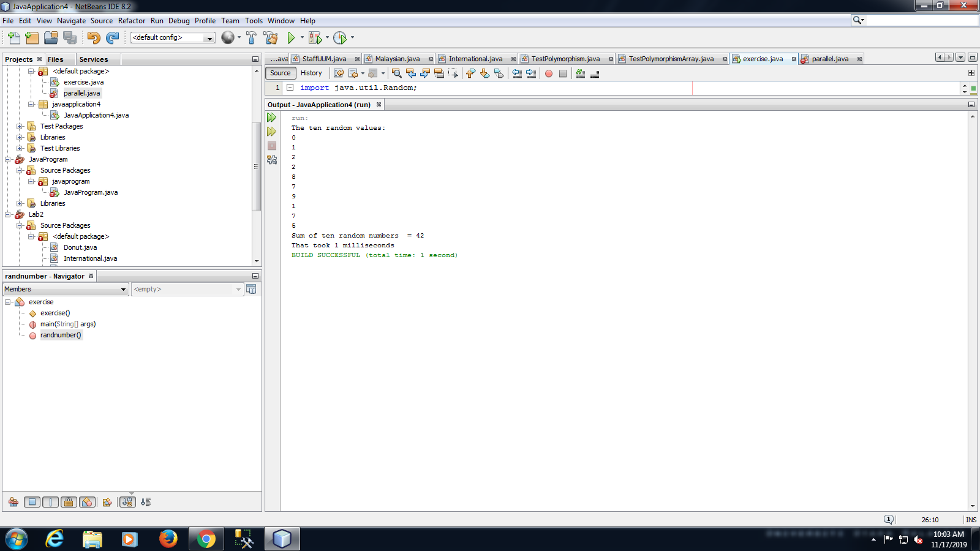This screenshot has height=551, width=980.
Task: Collapse the JavaProgram project node
Action: click(8, 160)
